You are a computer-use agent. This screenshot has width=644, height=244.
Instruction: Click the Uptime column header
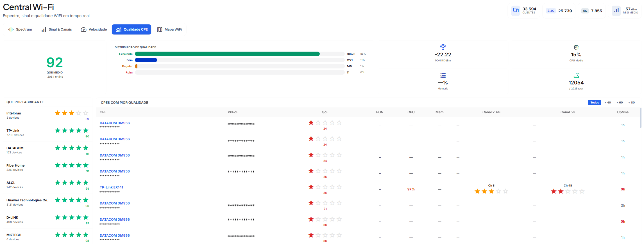click(x=623, y=112)
